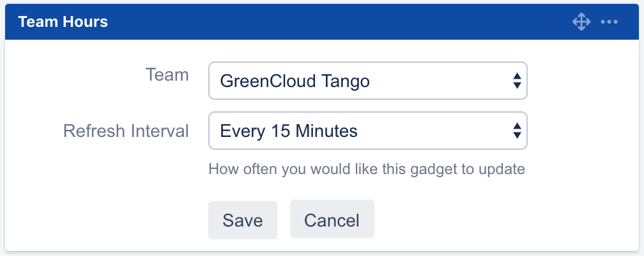Open the three-dot more options menu
644x256 pixels.
(x=609, y=22)
